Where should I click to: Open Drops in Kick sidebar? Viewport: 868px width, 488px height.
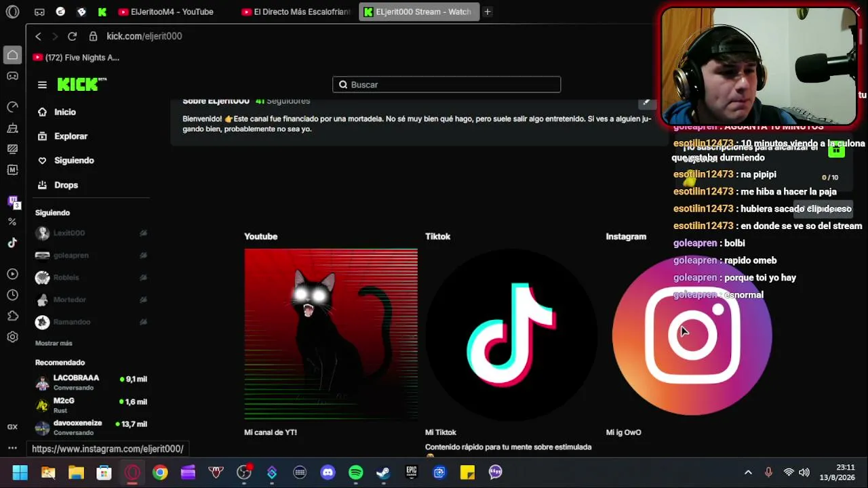(x=58, y=185)
